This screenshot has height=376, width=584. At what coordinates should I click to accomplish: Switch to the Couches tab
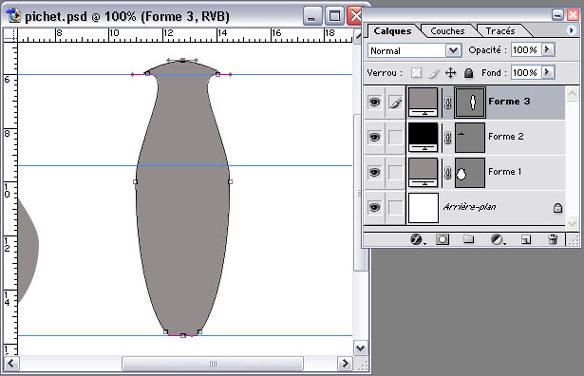[x=447, y=31]
